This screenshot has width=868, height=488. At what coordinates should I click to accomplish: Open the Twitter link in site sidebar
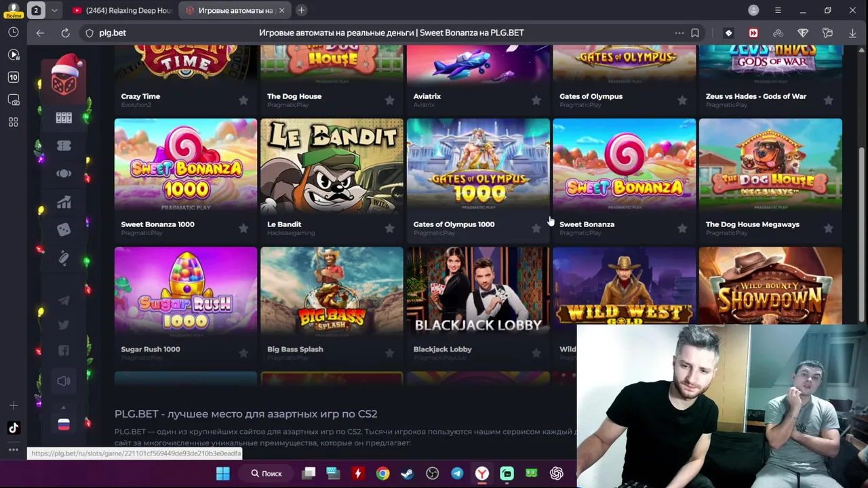(x=64, y=325)
